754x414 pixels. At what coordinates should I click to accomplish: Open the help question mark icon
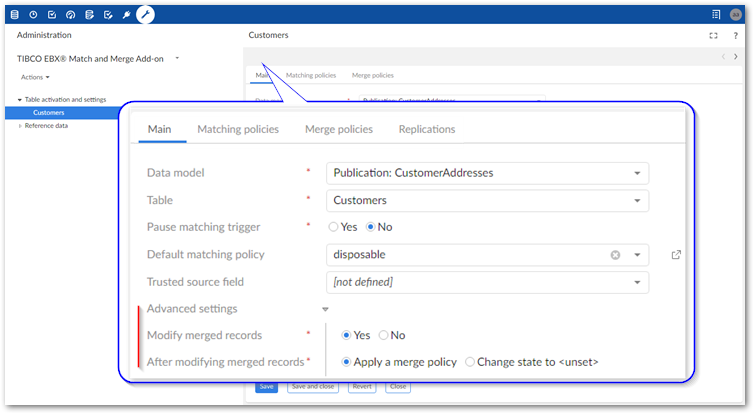pyautogui.click(x=735, y=35)
